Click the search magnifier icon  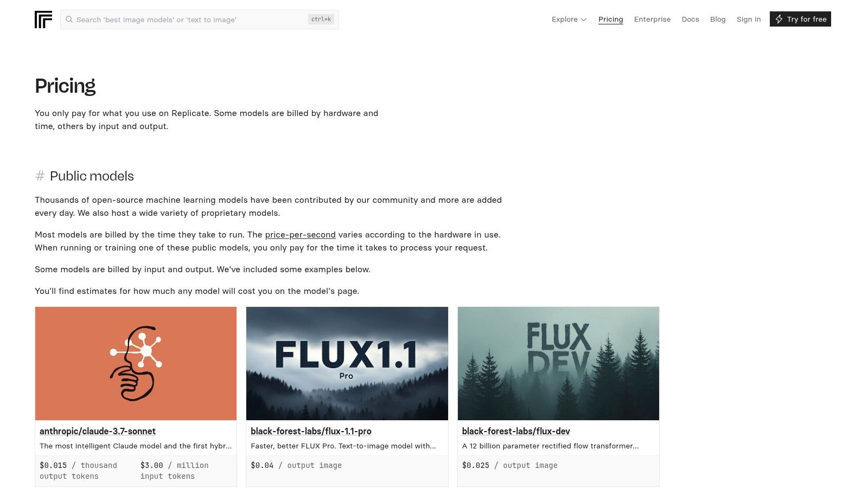pos(69,20)
